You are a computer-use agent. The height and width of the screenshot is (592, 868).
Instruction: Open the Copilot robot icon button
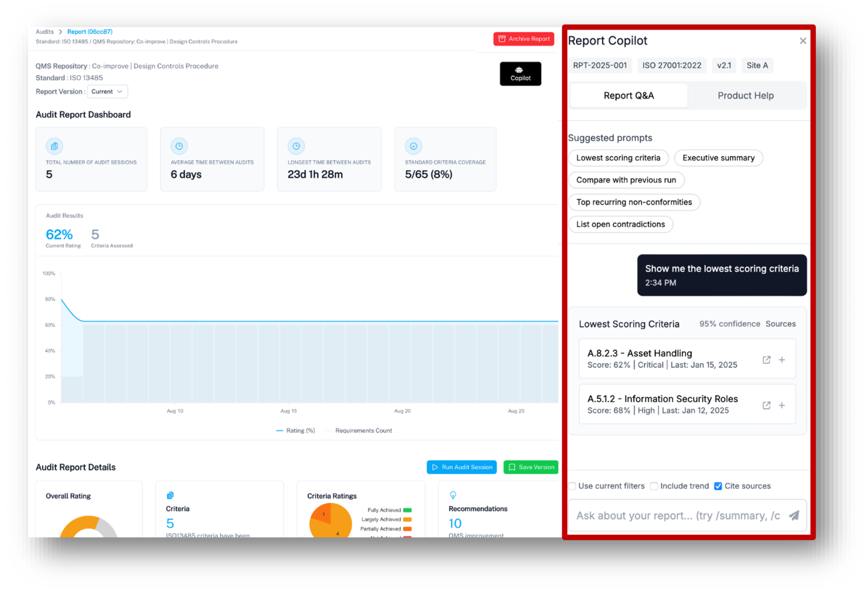(x=520, y=74)
